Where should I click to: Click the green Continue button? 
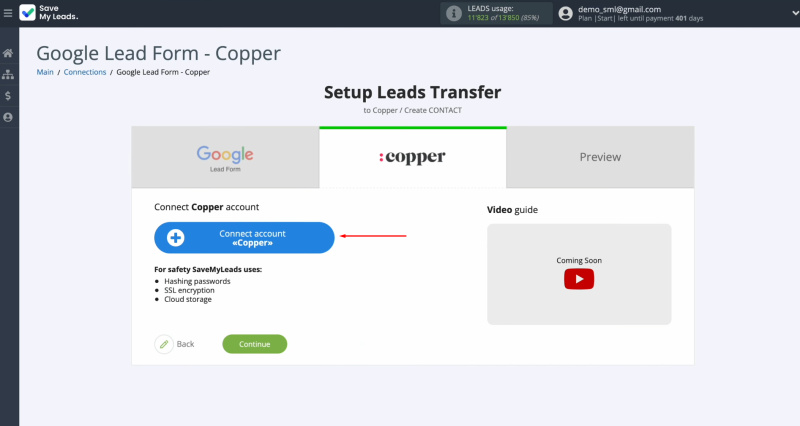255,344
